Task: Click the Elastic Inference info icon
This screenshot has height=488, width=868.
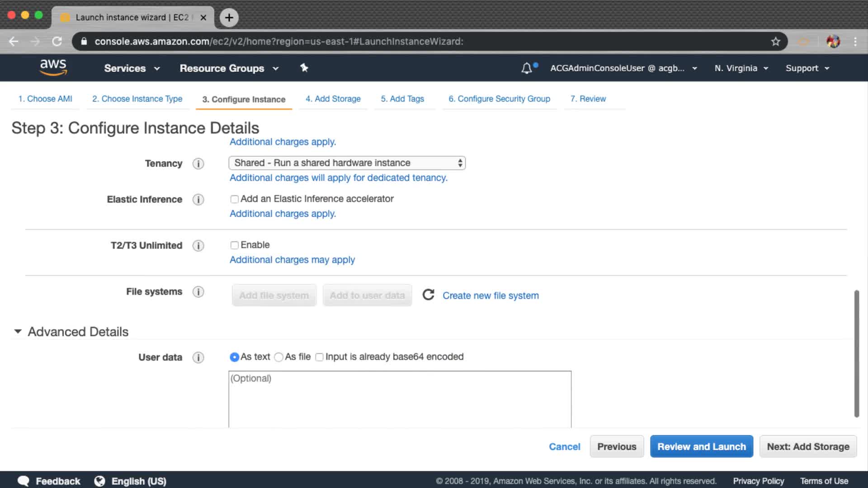Action: 198,200
